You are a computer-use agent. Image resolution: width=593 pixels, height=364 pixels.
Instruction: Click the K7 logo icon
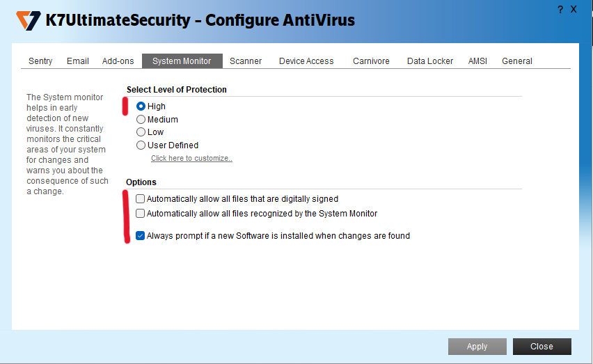[x=28, y=20]
